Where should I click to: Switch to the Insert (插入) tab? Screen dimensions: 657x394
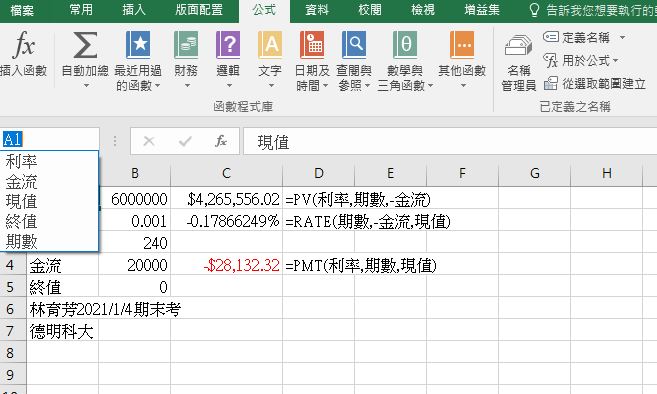[134, 10]
